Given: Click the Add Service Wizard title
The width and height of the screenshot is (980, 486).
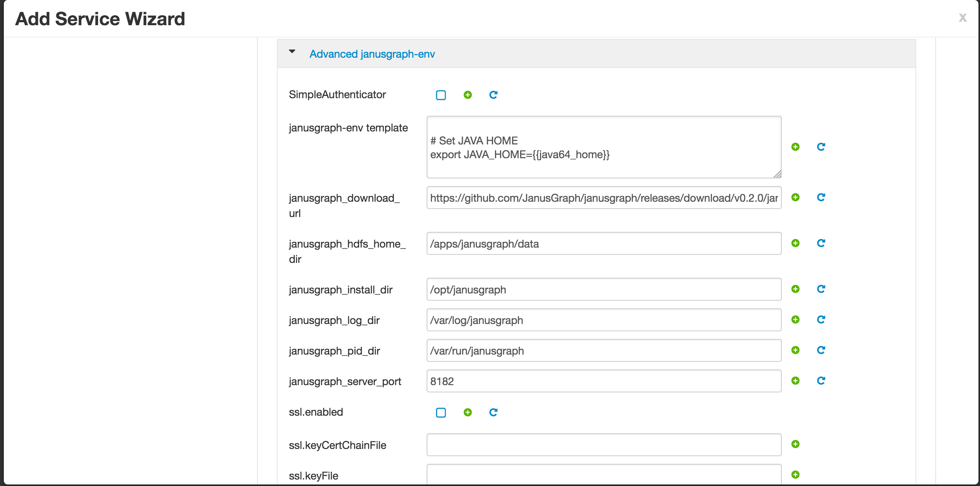Looking at the screenshot, I should click(x=100, y=19).
